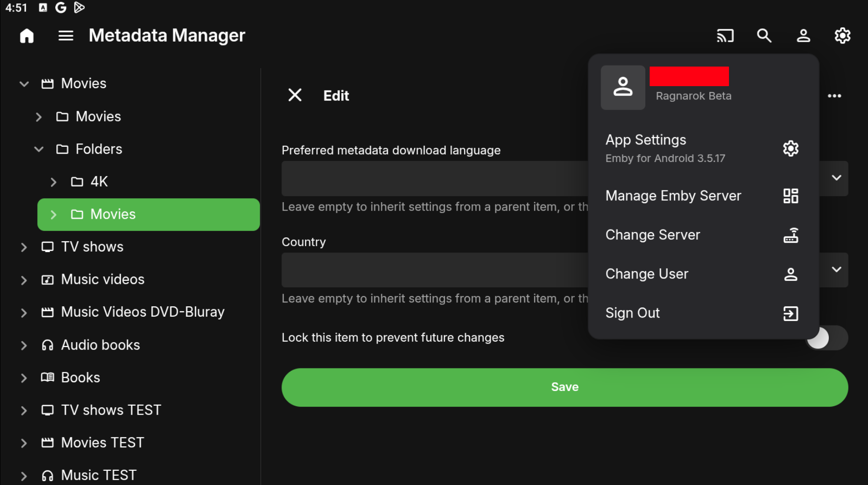Click the Home icon in top bar
868x485 pixels.
(27, 36)
